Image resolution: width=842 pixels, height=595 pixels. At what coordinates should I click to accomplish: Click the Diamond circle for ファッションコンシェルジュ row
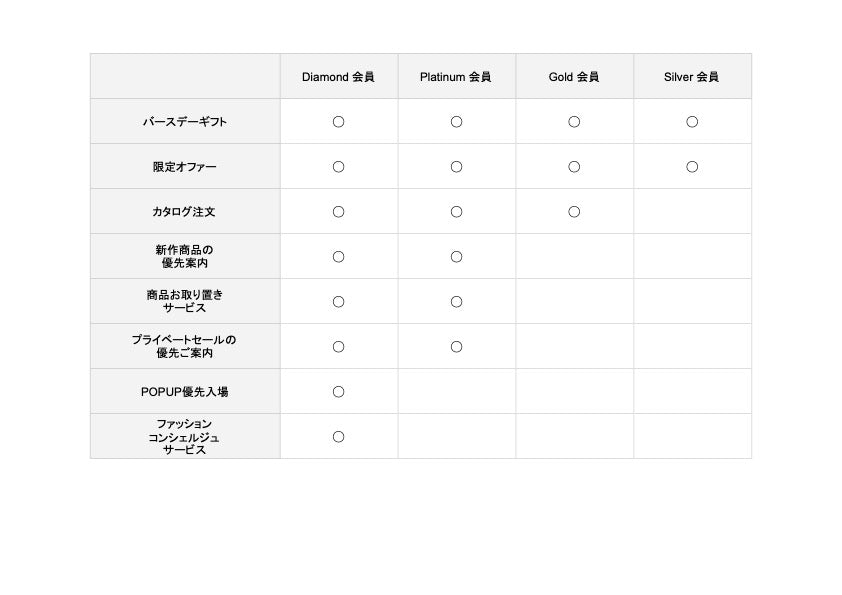pyautogui.click(x=338, y=437)
